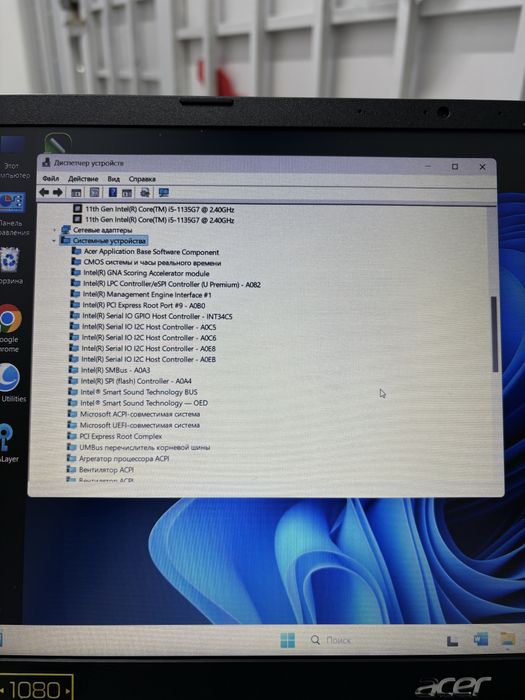The width and height of the screenshot is (525, 700).
Task: Click device icon beside PCI Express Root Complex
Action: click(72, 436)
